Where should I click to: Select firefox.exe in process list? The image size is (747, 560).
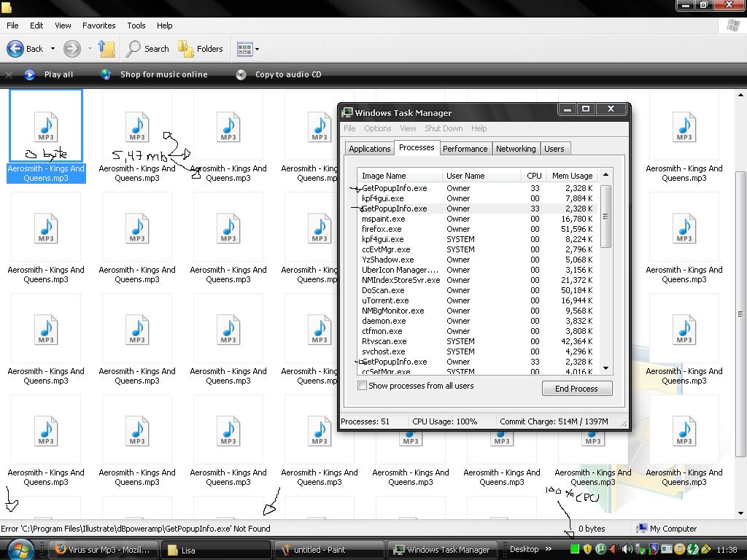[x=383, y=229]
